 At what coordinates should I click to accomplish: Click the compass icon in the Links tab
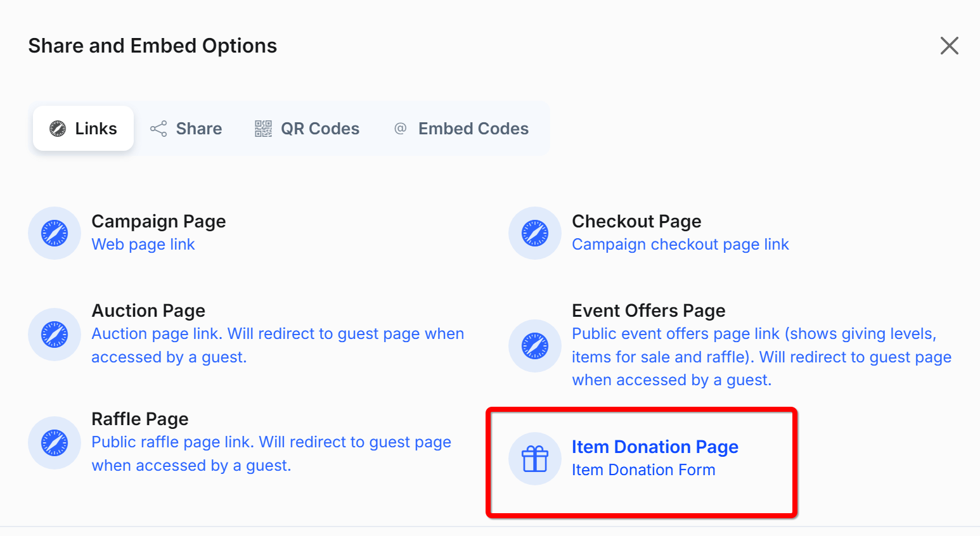(58, 129)
